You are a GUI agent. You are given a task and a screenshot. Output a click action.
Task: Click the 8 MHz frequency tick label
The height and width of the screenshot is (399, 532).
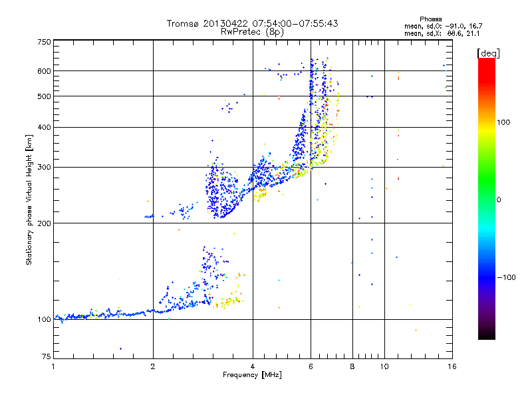point(352,366)
